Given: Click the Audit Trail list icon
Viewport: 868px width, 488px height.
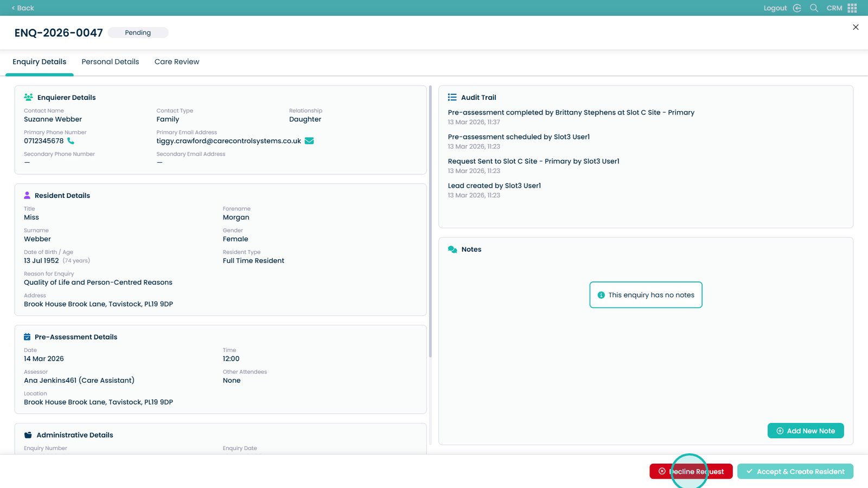Looking at the screenshot, I should [x=452, y=98].
